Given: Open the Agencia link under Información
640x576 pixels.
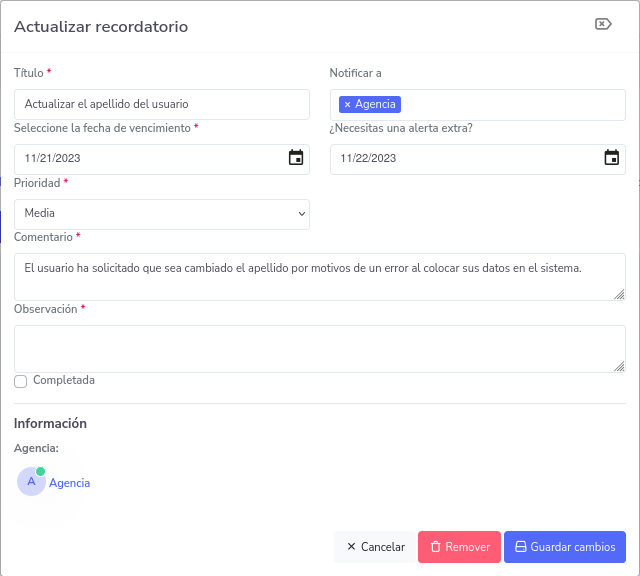Looking at the screenshot, I should 70,483.
